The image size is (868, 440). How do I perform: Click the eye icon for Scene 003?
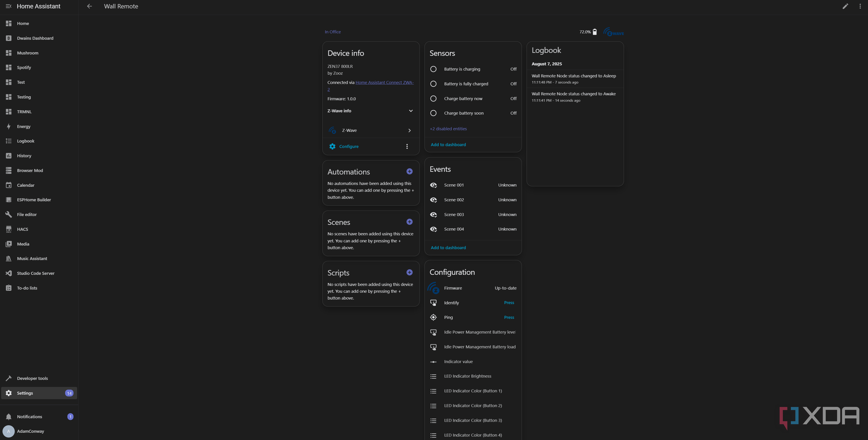tap(433, 215)
